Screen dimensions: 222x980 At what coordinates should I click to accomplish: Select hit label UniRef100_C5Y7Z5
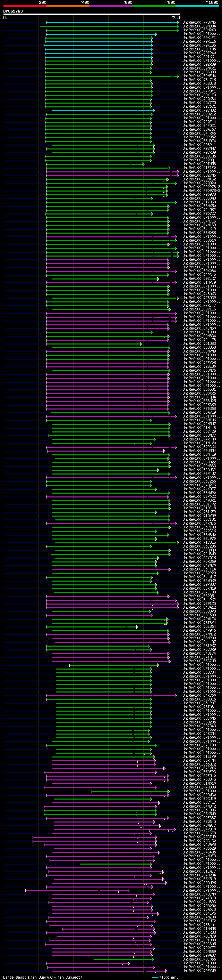click(199, 103)
